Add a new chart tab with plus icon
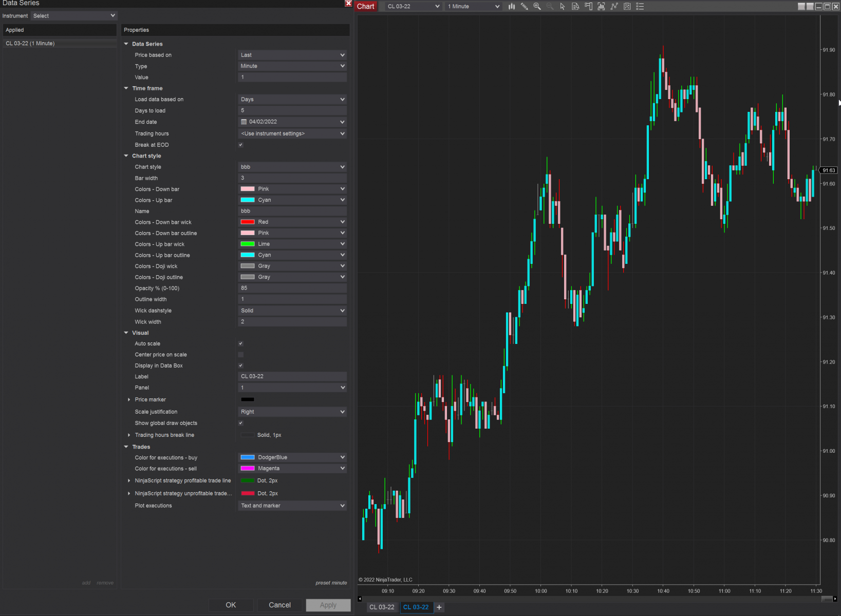Image resolution: width=841 pixels, height=616 pixels. [439, 607]
